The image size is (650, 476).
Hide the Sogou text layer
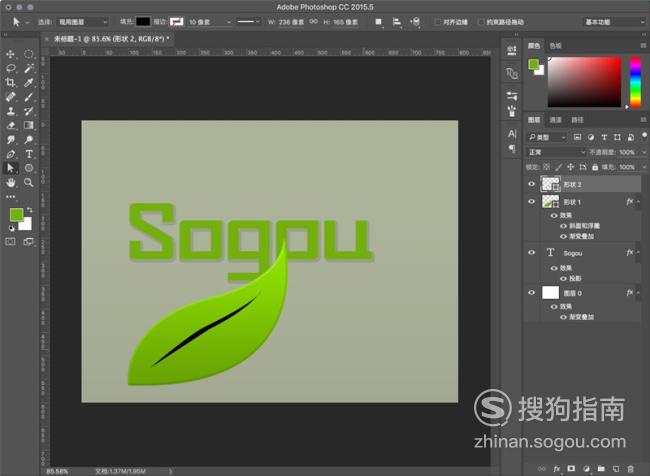(531, 253)
